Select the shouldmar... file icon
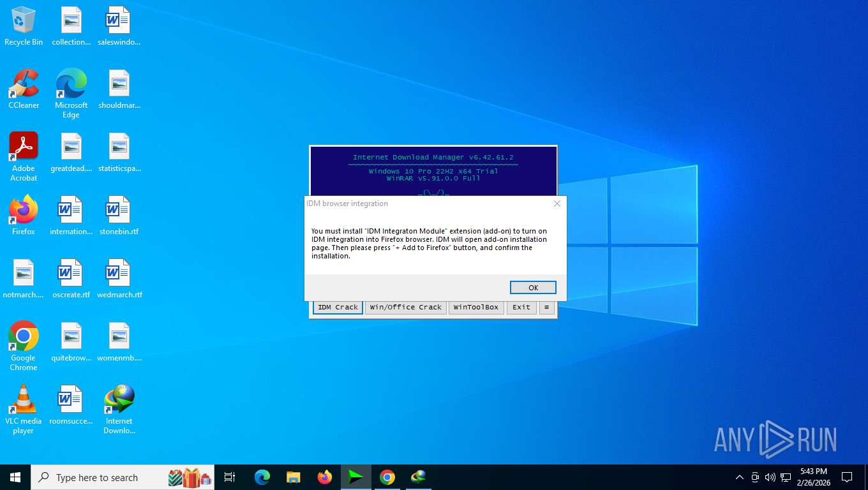 pos(119,89)
